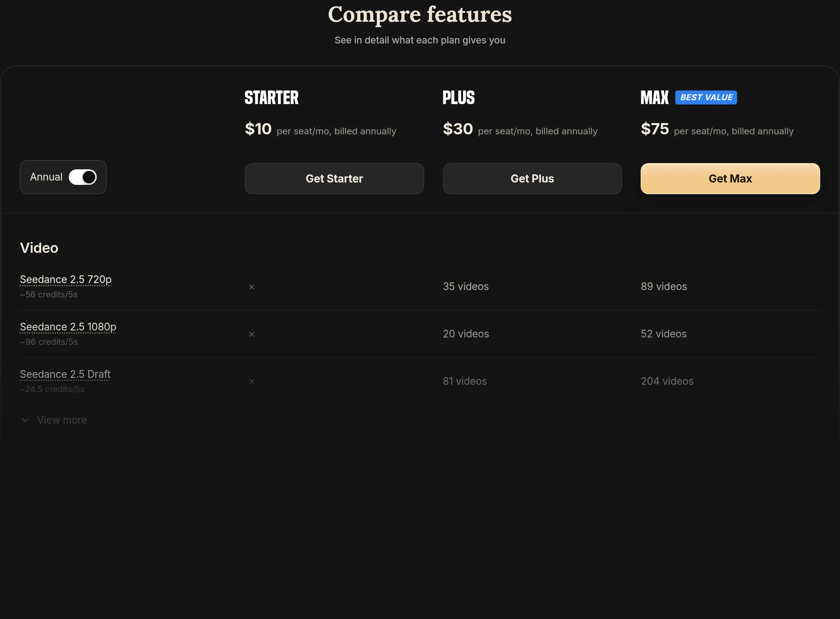Open the Seedance 2.5 Draft feature link

(x=65, y=374)
